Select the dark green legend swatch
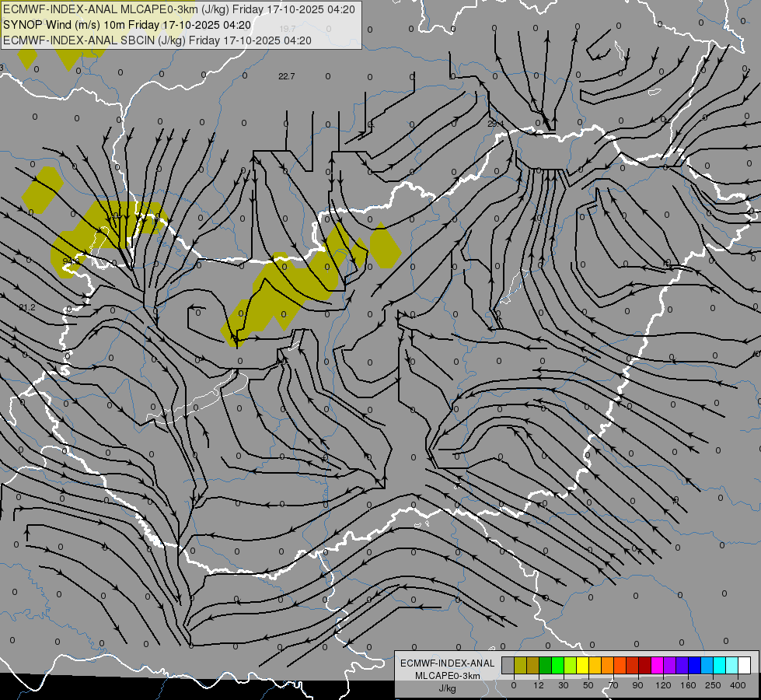 (x=546, y=666)
